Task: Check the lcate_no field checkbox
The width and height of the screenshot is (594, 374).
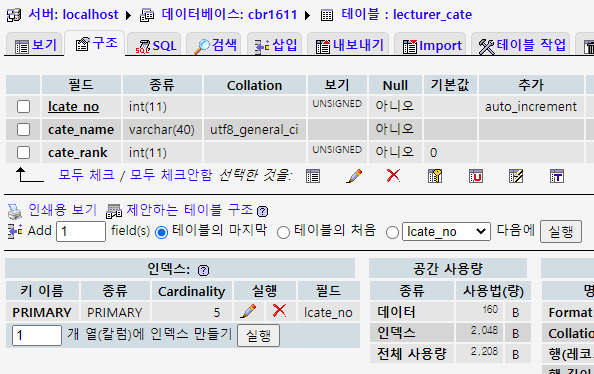Action: 23,106
